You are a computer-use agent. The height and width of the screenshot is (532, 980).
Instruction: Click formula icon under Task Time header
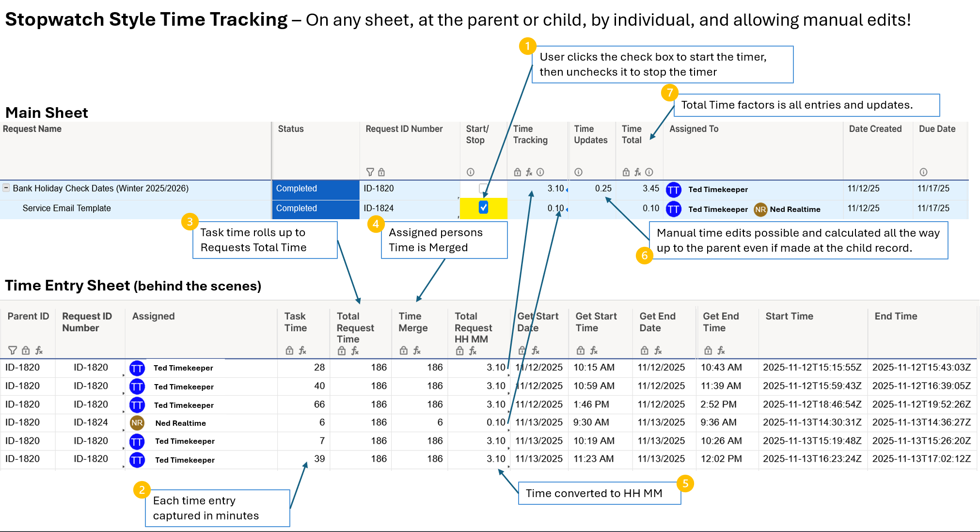coord(302,350)
